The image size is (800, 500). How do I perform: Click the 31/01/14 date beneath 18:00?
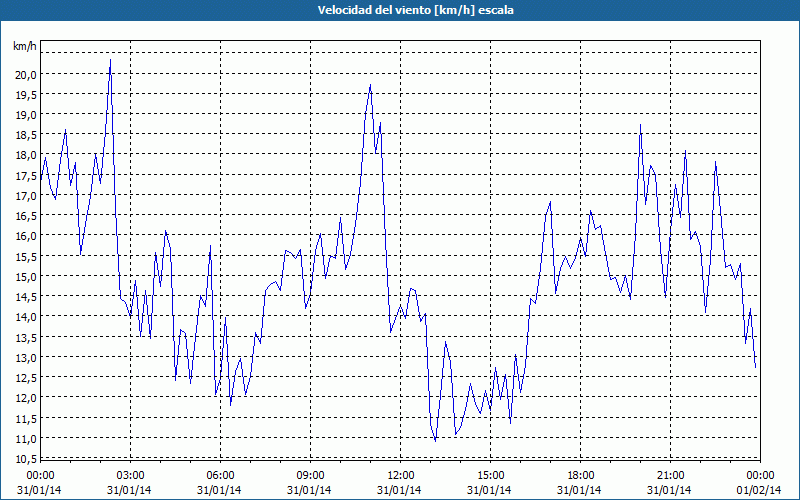click(x=580, y=490)
